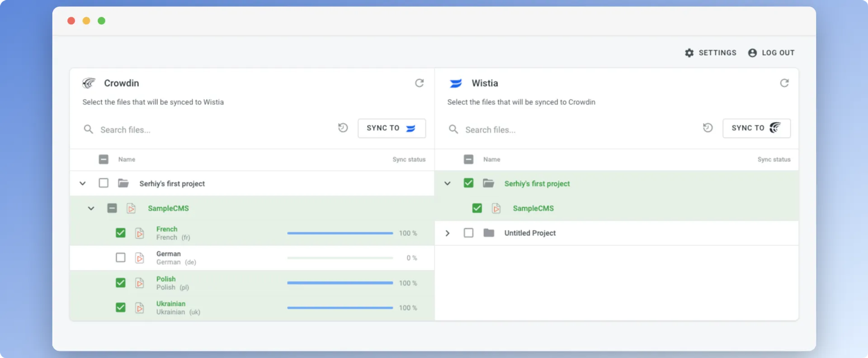Toggle select-all checkbox in Crowdin header
Screen dimensions: 868x358
pos(104,159)
